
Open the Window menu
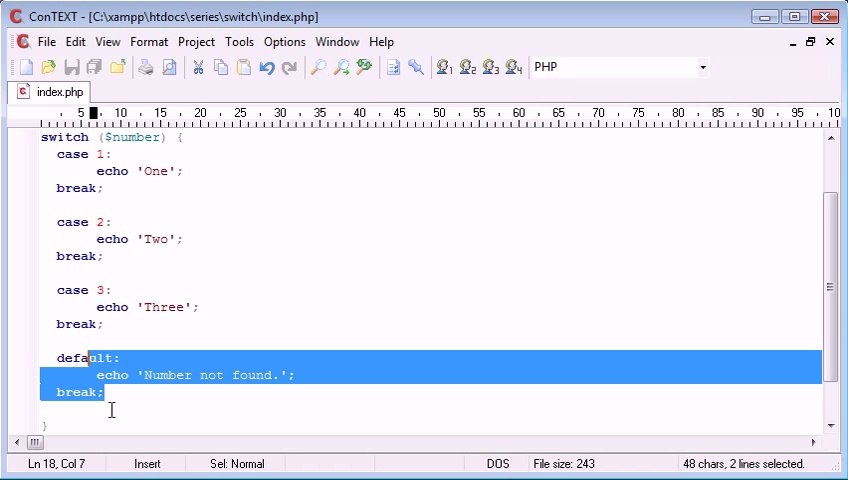pos(337,42)
